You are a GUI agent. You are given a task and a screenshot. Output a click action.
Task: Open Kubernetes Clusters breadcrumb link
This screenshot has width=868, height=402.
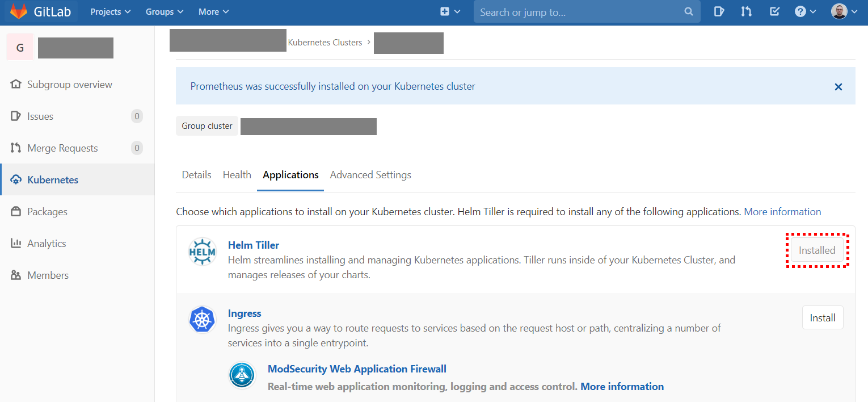[x=325, y=43]
